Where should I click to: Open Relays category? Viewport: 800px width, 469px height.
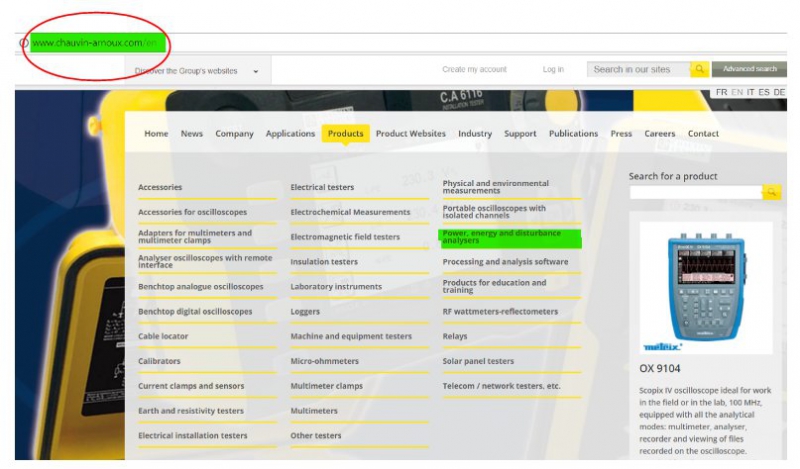[455, 336]
